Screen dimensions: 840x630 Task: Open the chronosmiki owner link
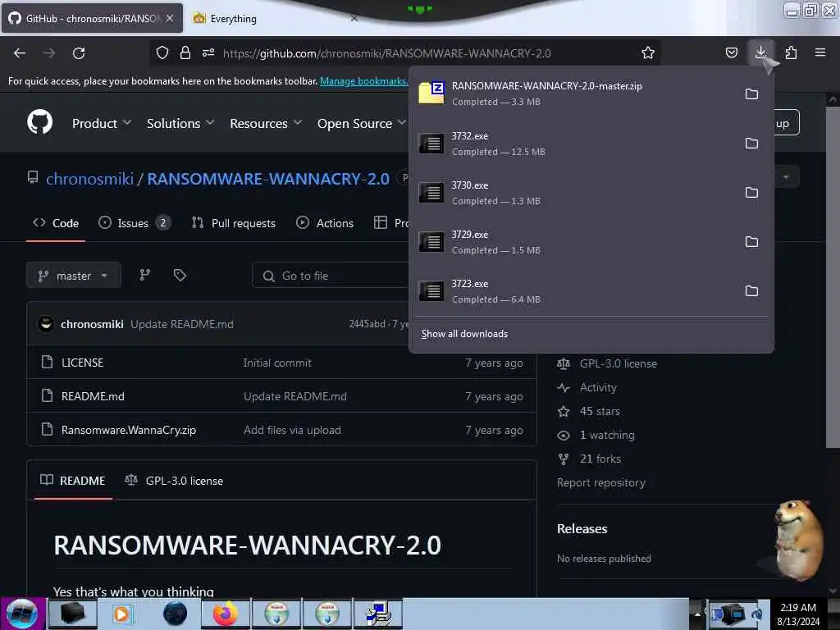pyautogui.click(x=89, y=178)
